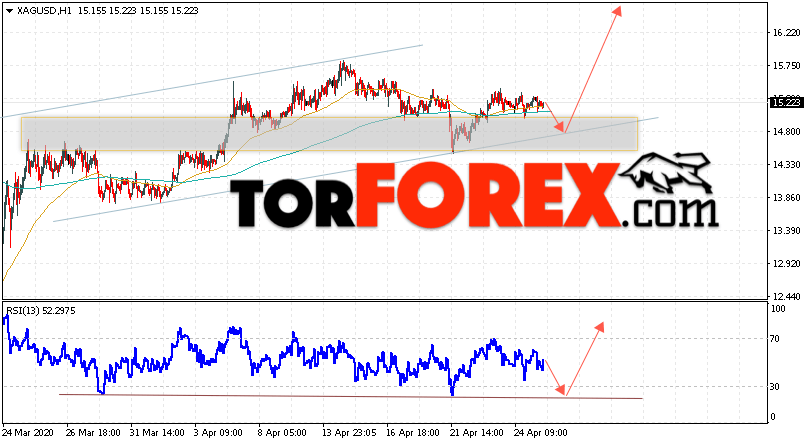This screenshot has height=444, width=808.
Task: Click the 12.920 price axis label
Action: 786,263
